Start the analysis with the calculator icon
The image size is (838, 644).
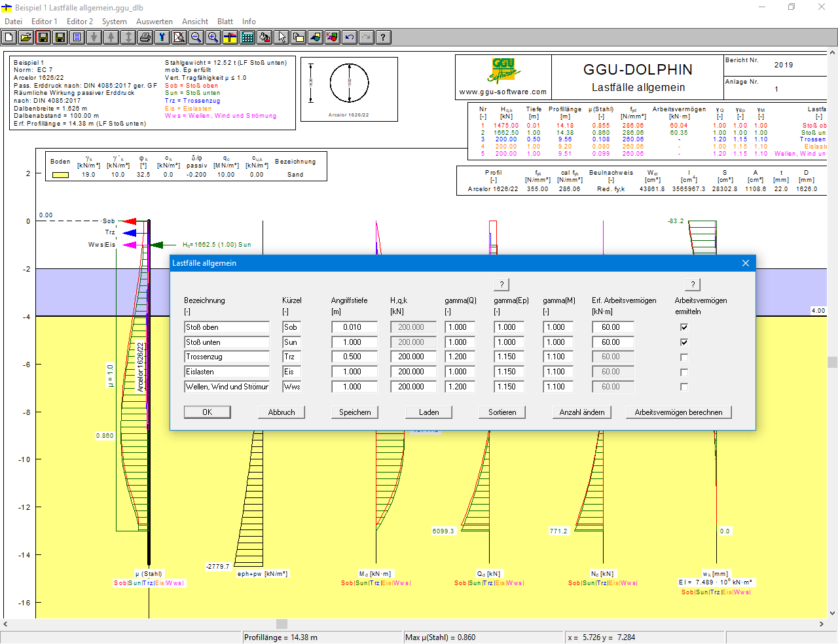click(247, 37)
